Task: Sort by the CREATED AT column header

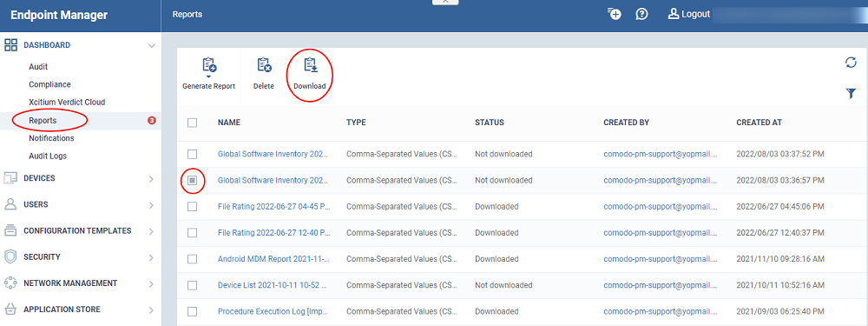Action: coord(759,123)
